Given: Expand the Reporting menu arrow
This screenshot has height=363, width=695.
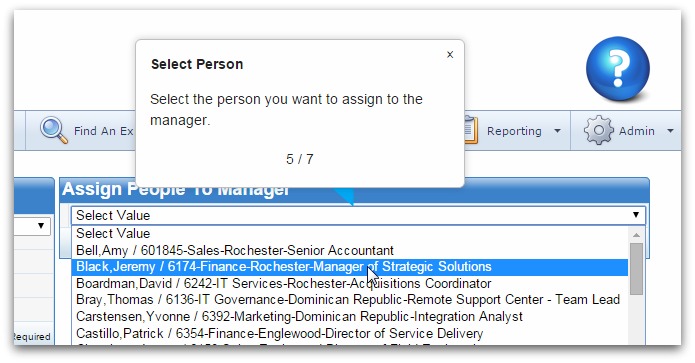Looking at the screenshot, I should [x=557, y=131].
